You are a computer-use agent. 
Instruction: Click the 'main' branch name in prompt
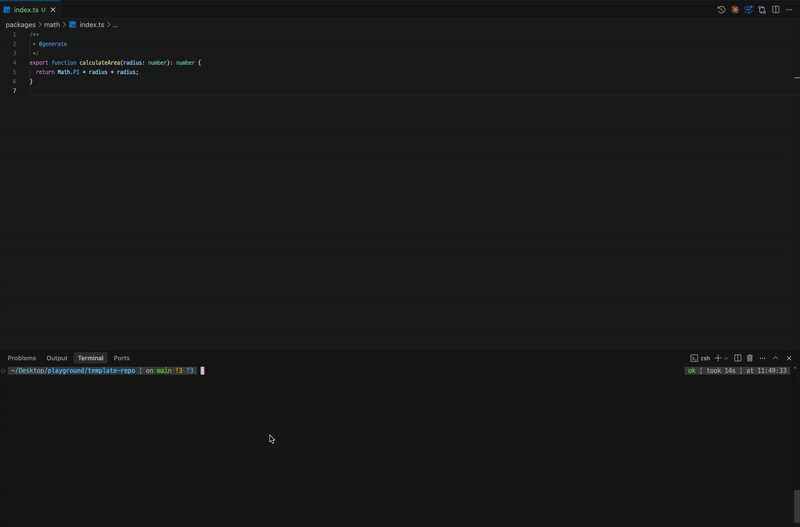click(x=164, y=371)
